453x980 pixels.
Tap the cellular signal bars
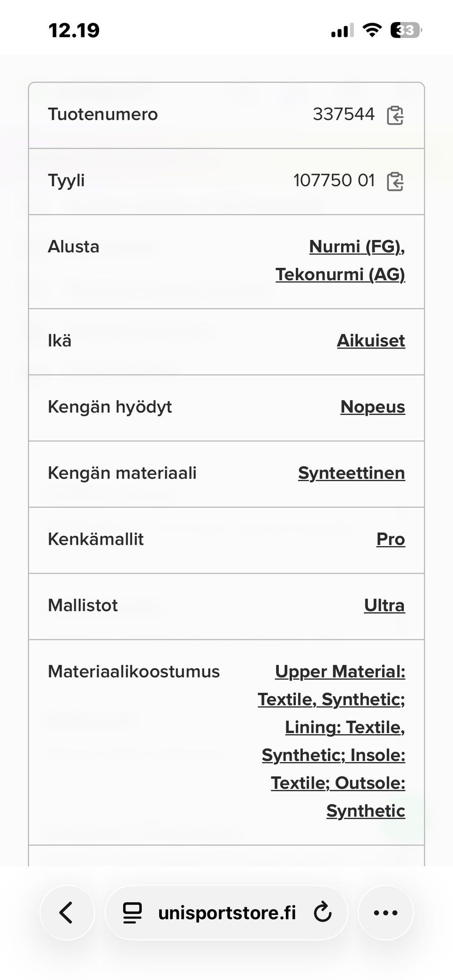[x=342, y=31]
